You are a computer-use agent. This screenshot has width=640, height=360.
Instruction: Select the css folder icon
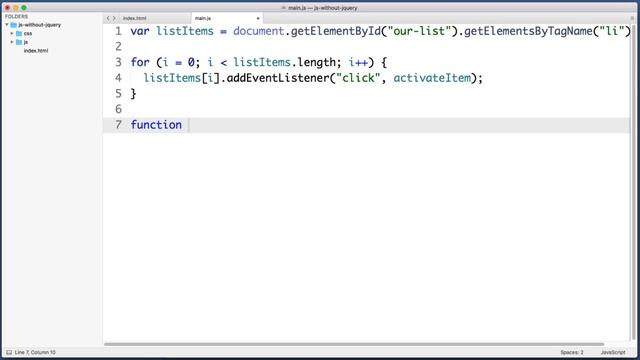click(19, 33)
